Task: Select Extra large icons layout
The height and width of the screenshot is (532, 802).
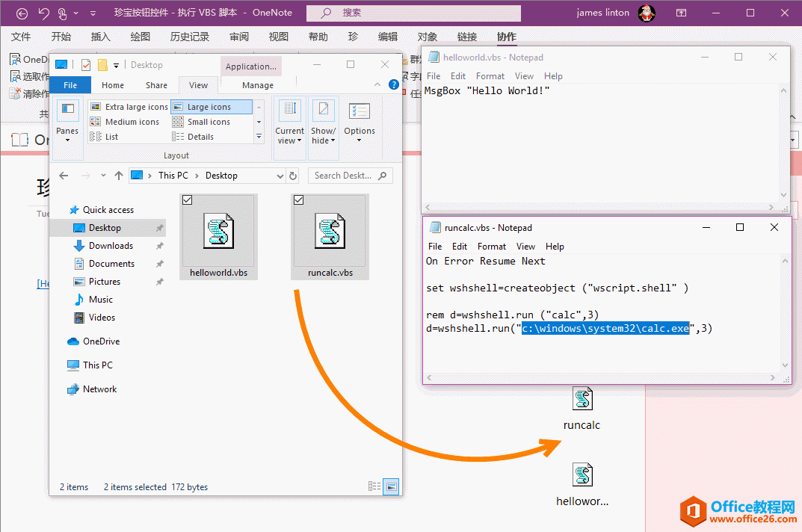Action: click(x=129, y=107)
